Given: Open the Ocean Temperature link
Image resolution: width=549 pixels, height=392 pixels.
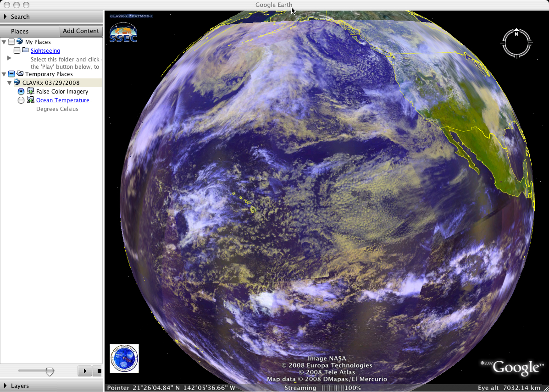Looking at the screenshot, I should (63, 100).
